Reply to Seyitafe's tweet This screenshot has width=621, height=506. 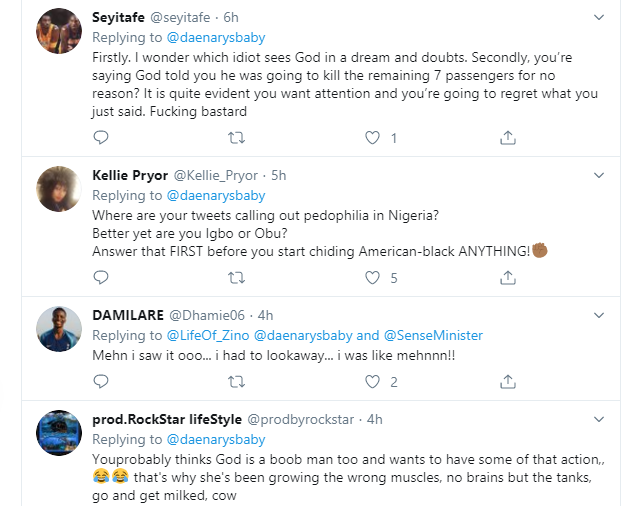(100, 137)
